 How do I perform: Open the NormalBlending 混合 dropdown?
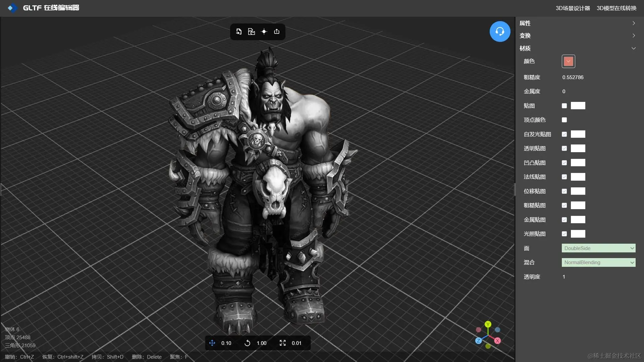(x=598, y=262)
